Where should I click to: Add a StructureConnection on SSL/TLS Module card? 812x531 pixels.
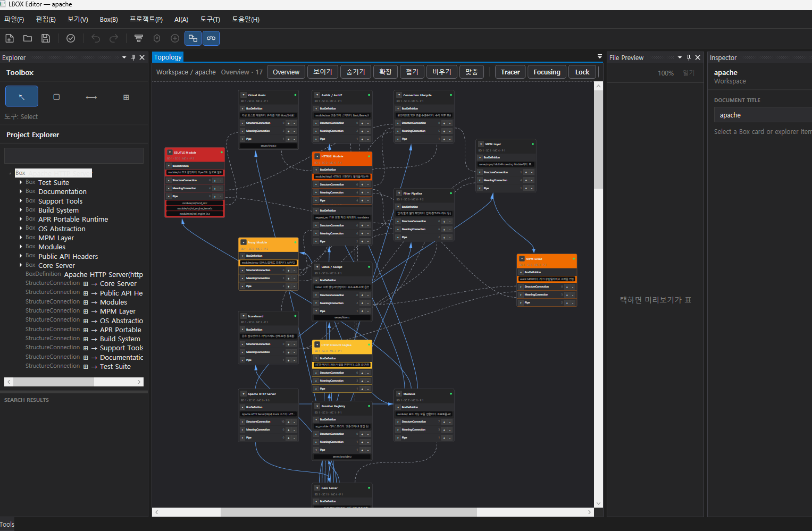click(x=215, y=181)
